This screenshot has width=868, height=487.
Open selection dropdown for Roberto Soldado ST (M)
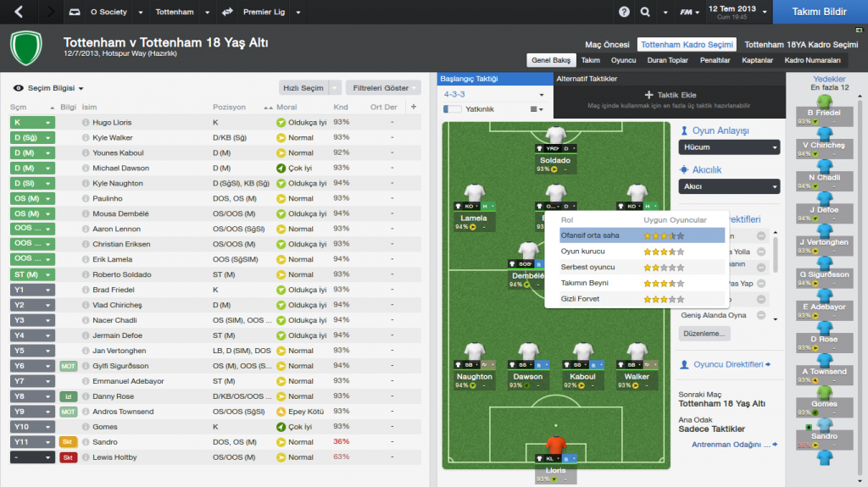(32, 274)
